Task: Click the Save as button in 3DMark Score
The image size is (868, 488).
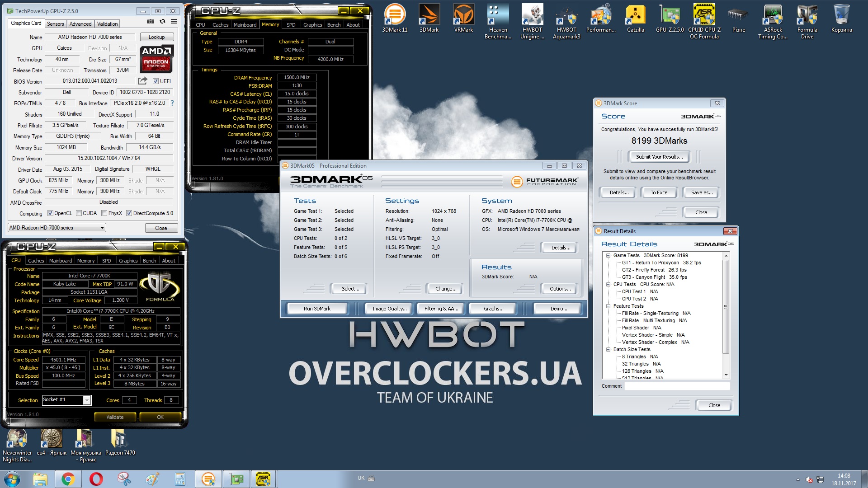Action: (x=702, y=192)
